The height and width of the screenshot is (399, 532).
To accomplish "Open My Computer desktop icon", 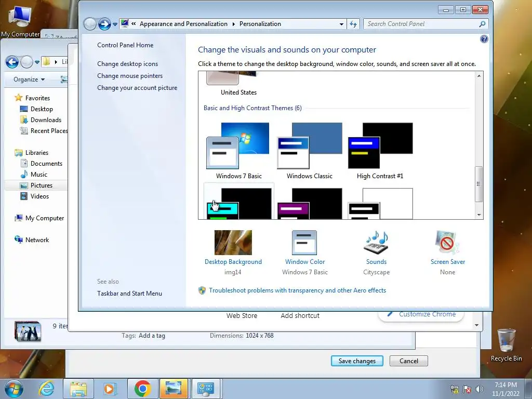I will tap(20, 21).
